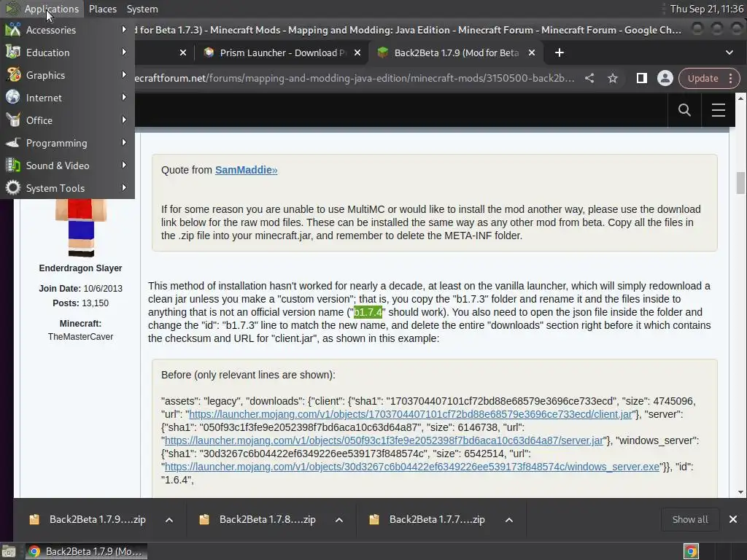Click the System Tools gear icon

13,187
